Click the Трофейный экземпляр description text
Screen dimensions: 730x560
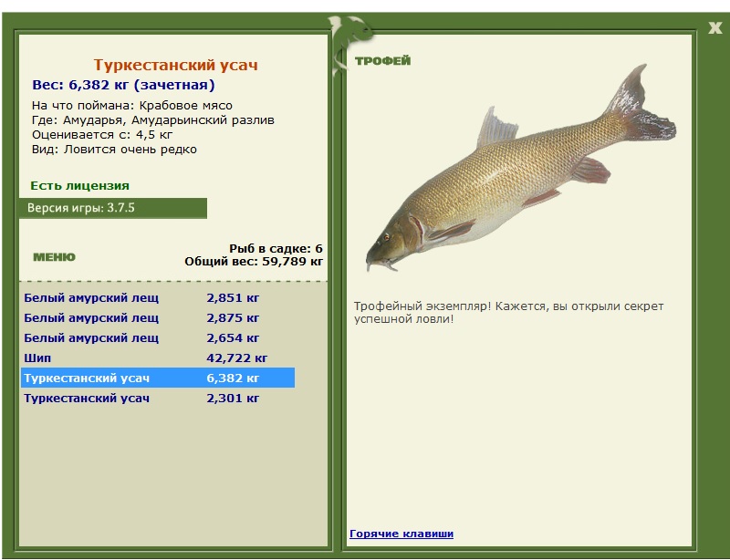click(508, 312)
